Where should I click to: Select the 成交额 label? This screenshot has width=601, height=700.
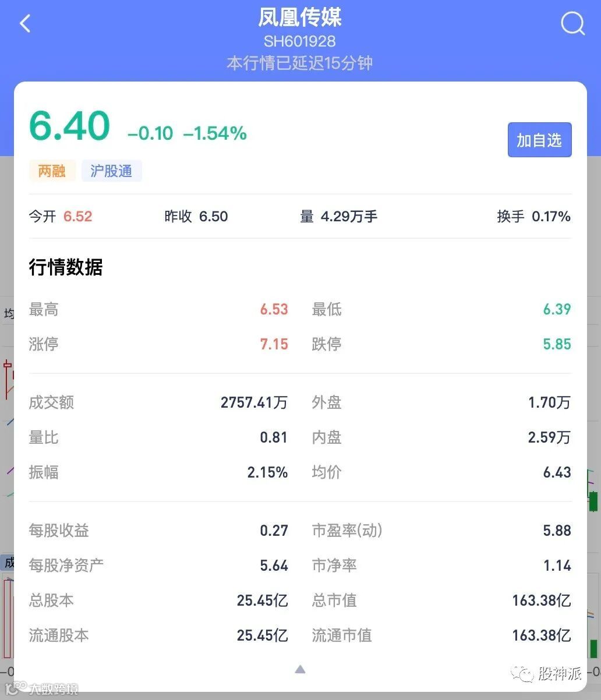click(51, 402)
